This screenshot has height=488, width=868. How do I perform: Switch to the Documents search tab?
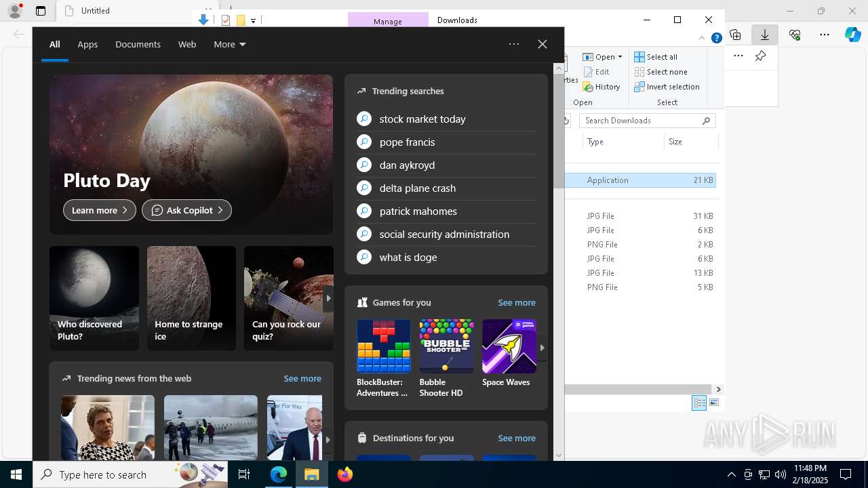point(138,44)
